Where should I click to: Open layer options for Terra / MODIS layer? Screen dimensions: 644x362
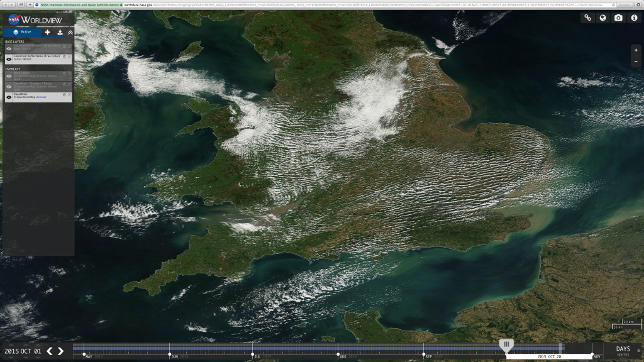coord(64,57)
